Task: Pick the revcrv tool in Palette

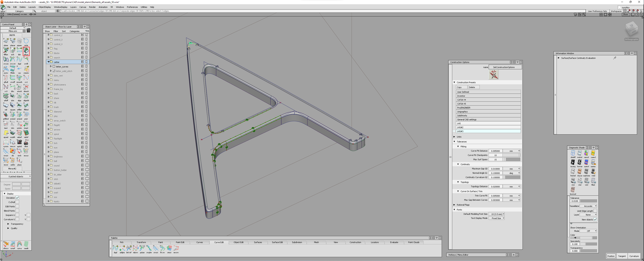Action: pos(176,249)
